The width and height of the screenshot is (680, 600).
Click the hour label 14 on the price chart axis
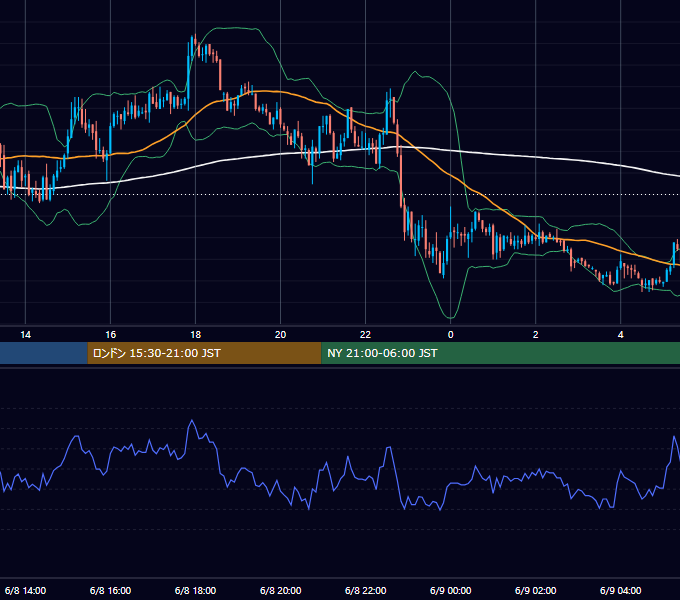pyautogui.click(x=26, y=335)
